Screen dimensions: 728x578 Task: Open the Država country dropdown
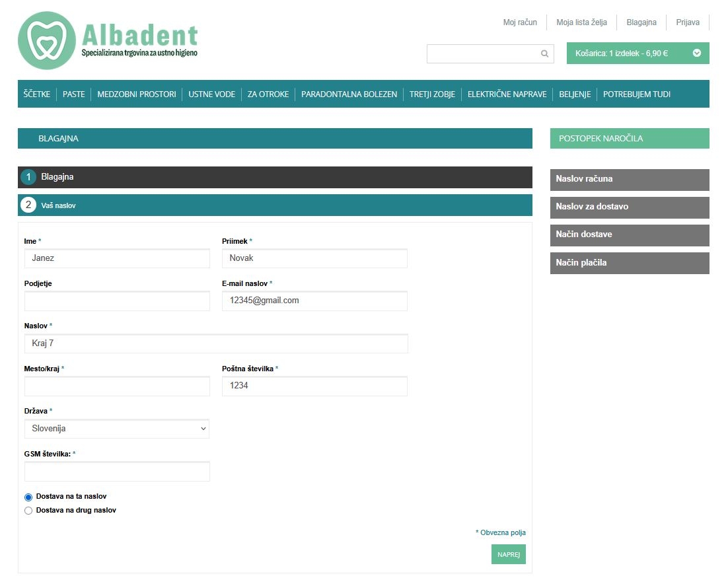click(x=117, y=429)
